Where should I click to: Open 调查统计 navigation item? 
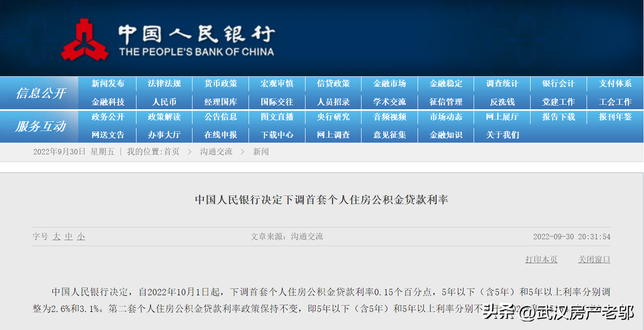(503, 84)
